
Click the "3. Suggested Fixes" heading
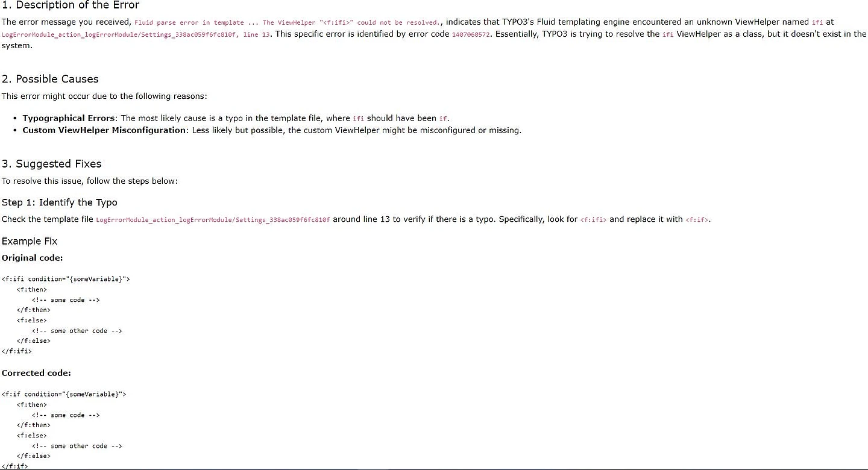tap(51, 164)
